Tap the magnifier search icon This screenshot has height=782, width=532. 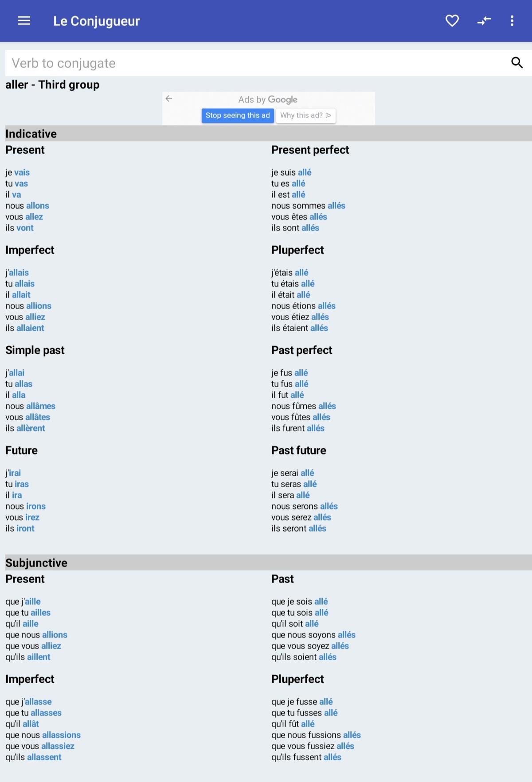517,63
